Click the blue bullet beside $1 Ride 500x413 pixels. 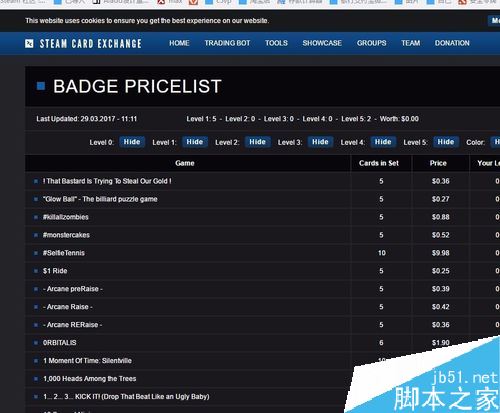click(x=36, y=271)
